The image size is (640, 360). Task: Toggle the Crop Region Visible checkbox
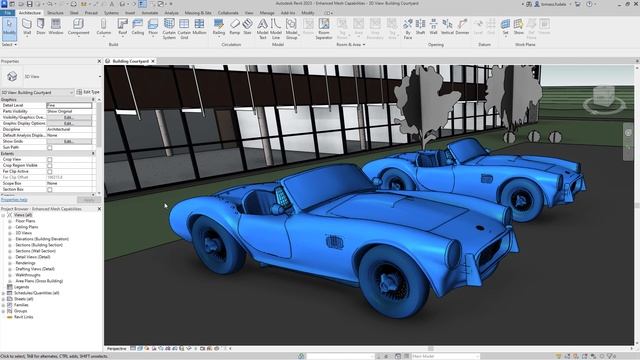coord(49,165)
